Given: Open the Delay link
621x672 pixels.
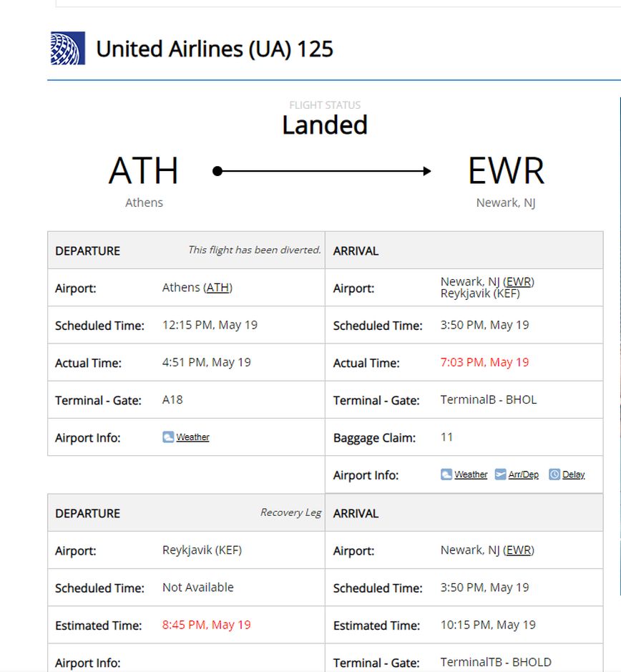Looking at the screenshot, I should click(x=573, y=474).
